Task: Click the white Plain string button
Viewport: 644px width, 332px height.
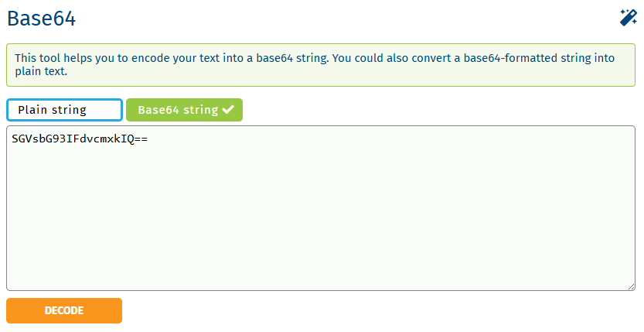Action: click(x=64, y=110)
